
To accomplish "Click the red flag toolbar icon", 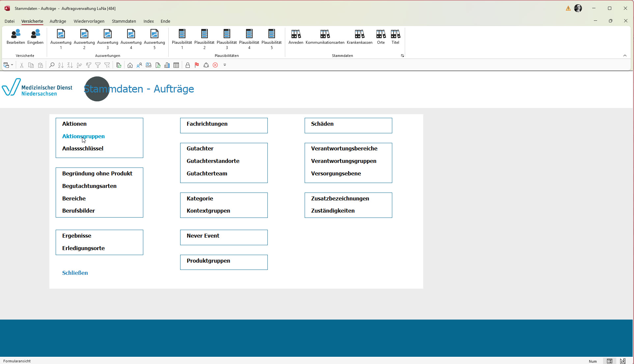I will (x=197, y=65).
